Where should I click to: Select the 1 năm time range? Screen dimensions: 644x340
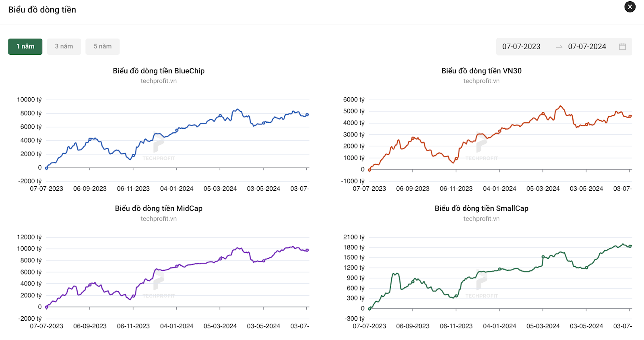[25, 47]
